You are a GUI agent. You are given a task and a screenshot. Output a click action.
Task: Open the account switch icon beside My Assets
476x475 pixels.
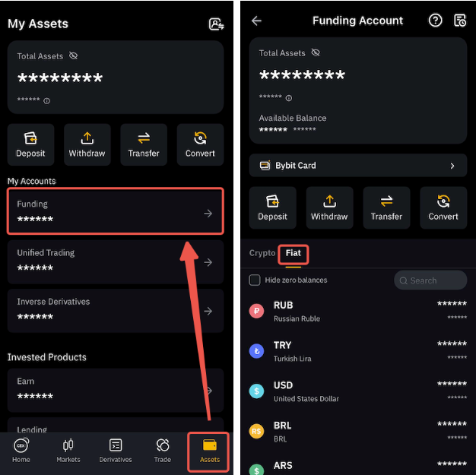[216, 24]
